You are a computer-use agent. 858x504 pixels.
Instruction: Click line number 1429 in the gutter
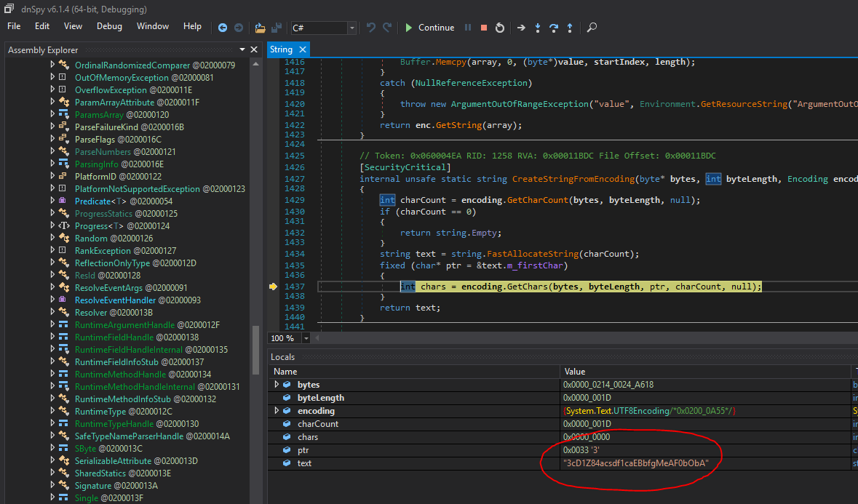pyautogui.click(x=295, y=200)
